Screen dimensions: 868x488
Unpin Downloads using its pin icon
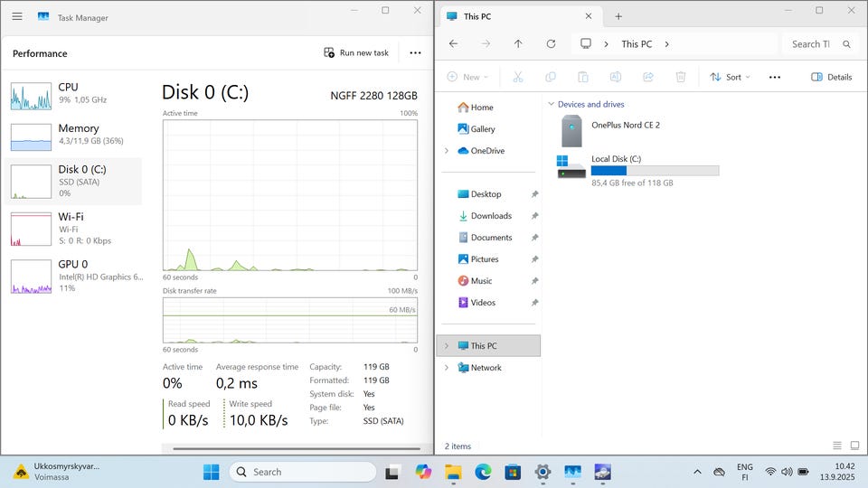tap(534, 216)
